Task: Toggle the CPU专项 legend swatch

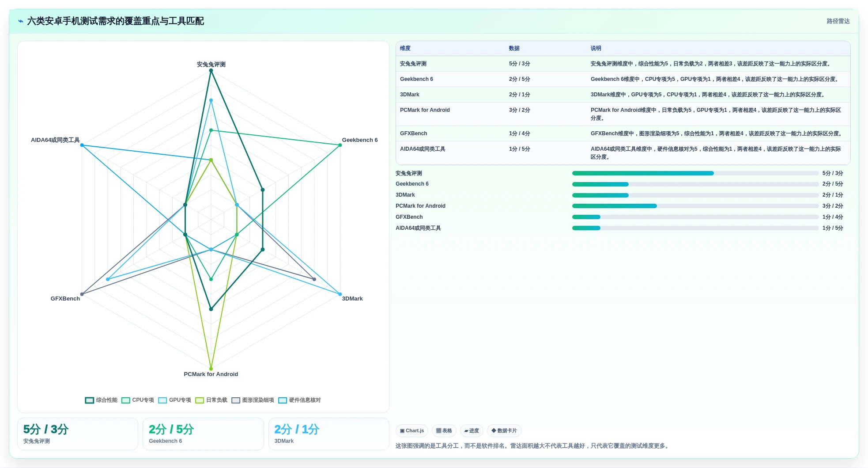Action: tap(126, 400)
